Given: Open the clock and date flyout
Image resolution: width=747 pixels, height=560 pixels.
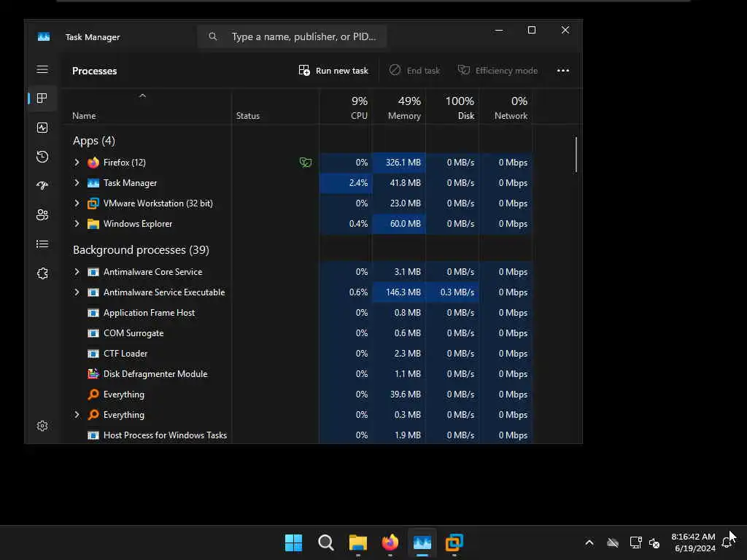Looking at the screenshot, I should point(693,542).
